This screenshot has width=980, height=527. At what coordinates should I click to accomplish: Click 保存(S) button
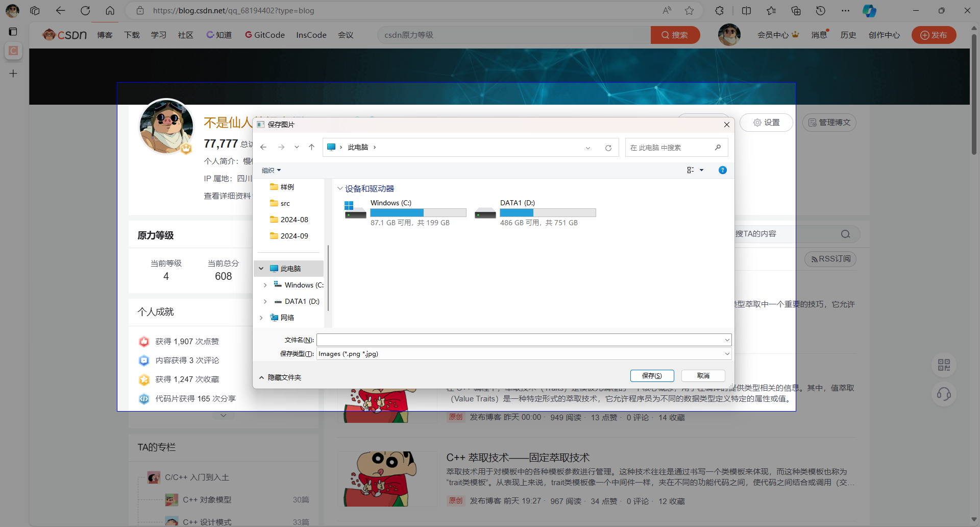coord(652,376)
